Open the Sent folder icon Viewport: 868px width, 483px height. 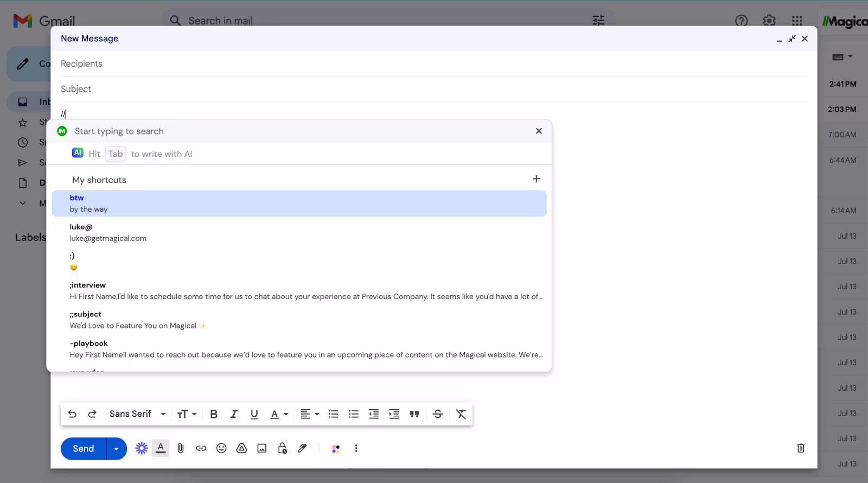pos(23,163)
